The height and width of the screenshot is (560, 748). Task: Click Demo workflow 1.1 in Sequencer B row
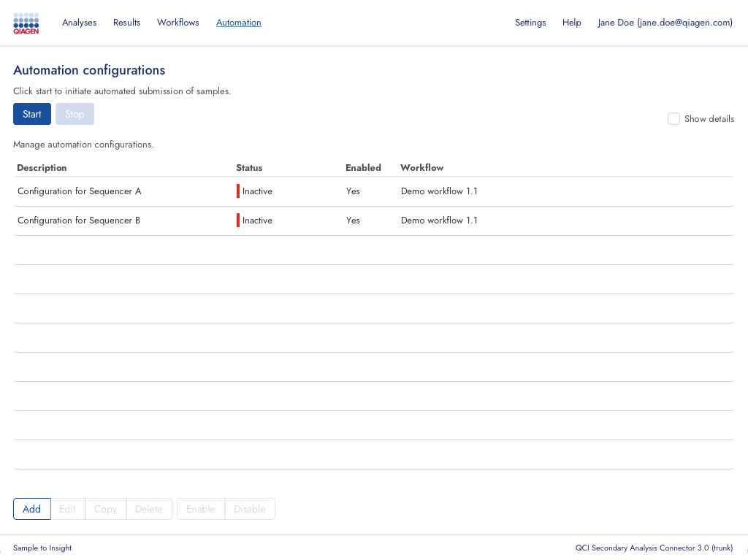pyautogui.click(x=439, y=220)
